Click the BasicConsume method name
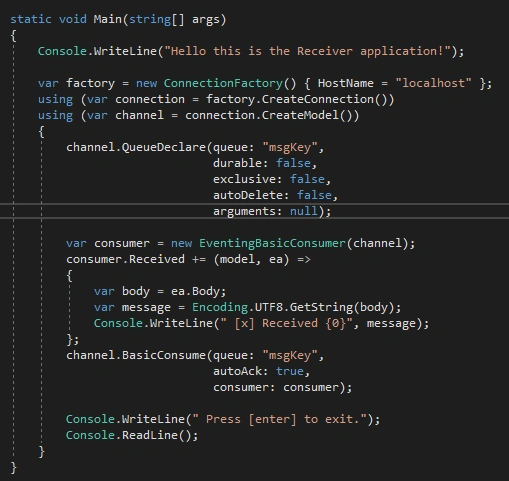Viewport: 509px width, 481px height. [164, 355]
